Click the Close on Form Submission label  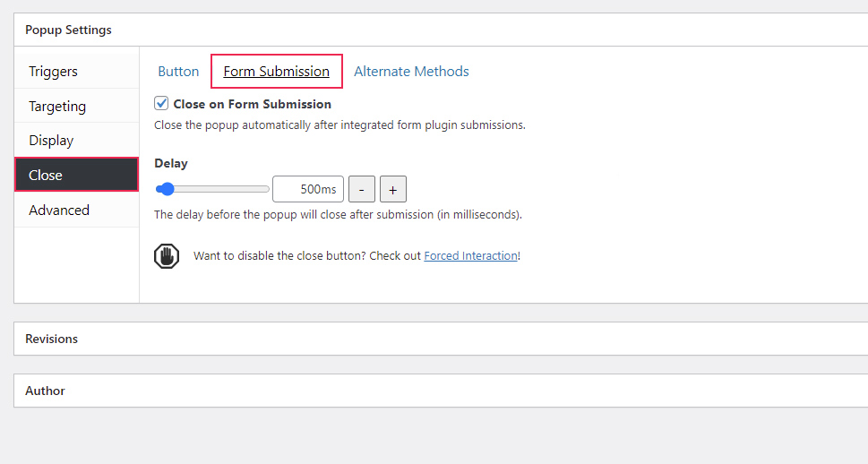tap(253, 104)
